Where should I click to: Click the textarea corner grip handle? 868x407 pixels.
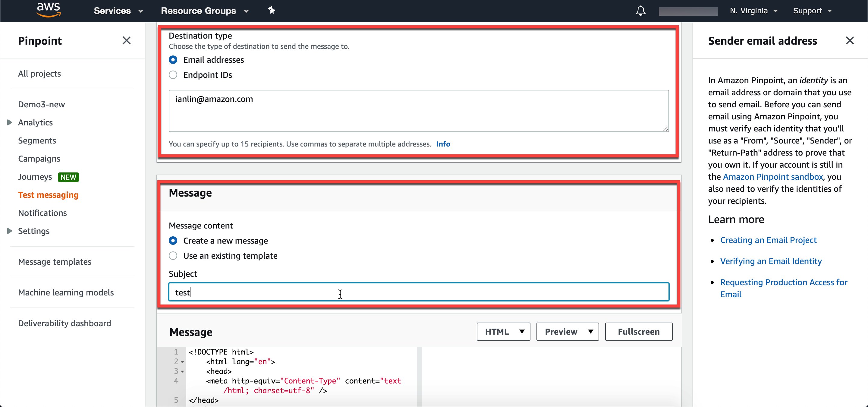[x=665, y=128]
